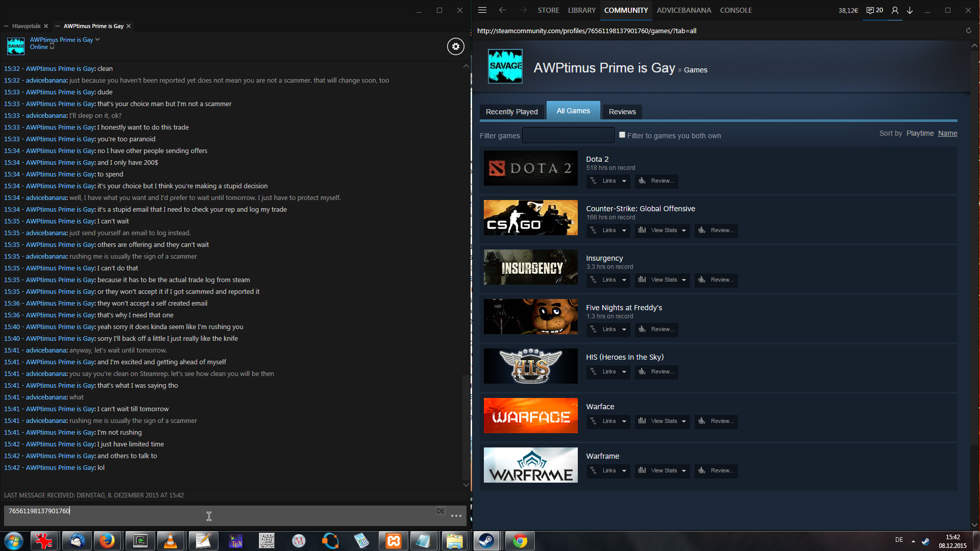Open friends list person icon
The width and height of the screenshot is (980, 551).
tap(895, 10)
